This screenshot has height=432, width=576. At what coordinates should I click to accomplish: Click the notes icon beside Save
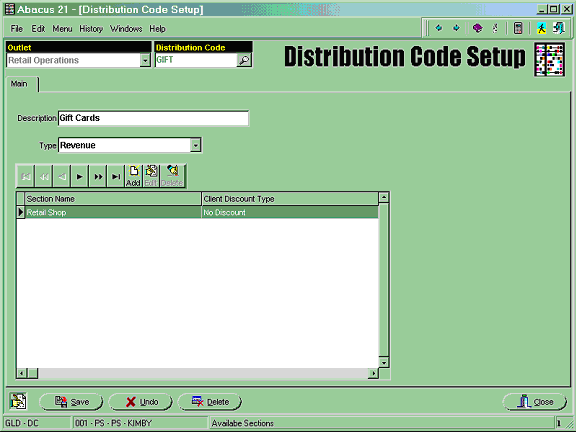click(x=18, y=401)
